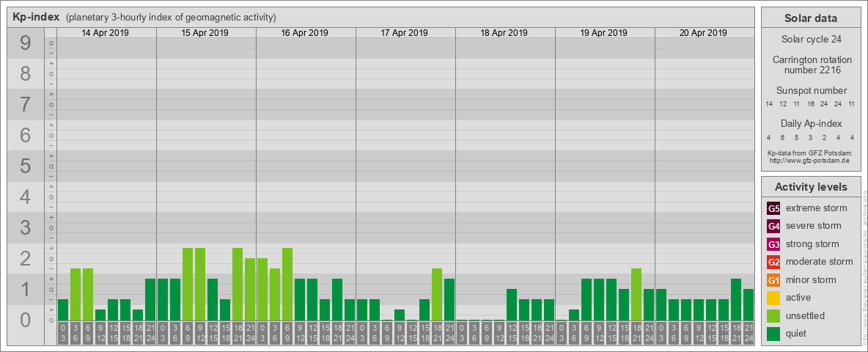The height and width of the screenshot is (352, 868).
Task: Select the dark green quiet swatch
Action: 773,334
